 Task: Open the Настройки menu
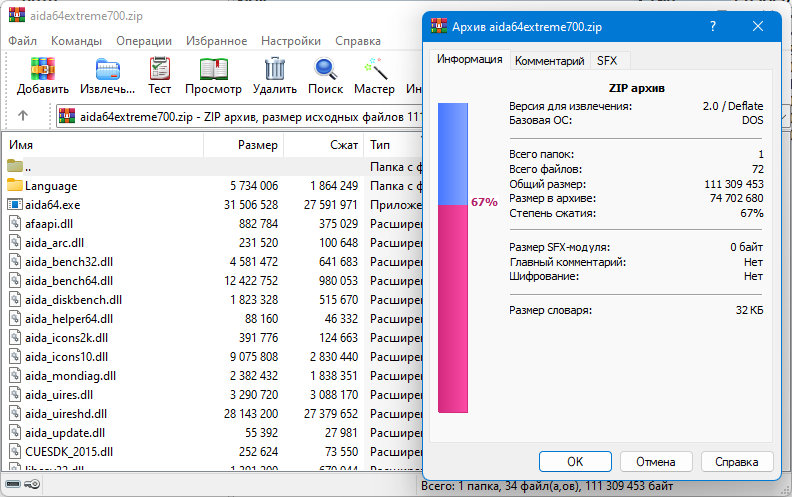(291, 41)
